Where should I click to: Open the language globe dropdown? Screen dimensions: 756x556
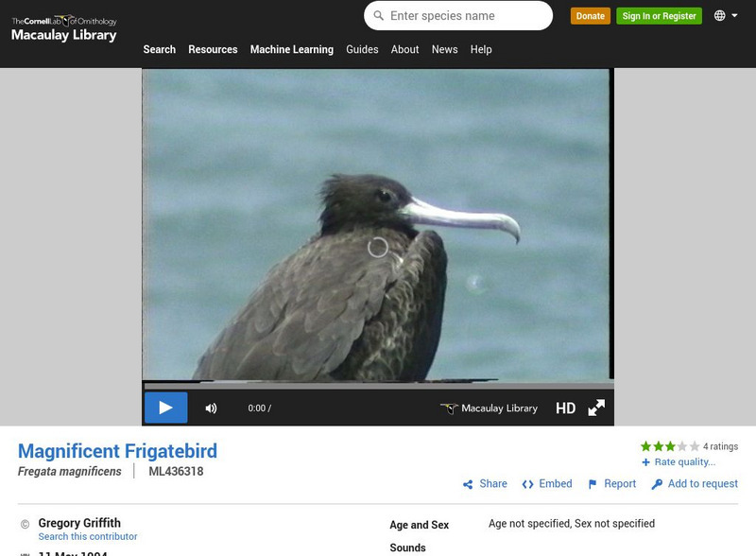click(x=721, y=16)
